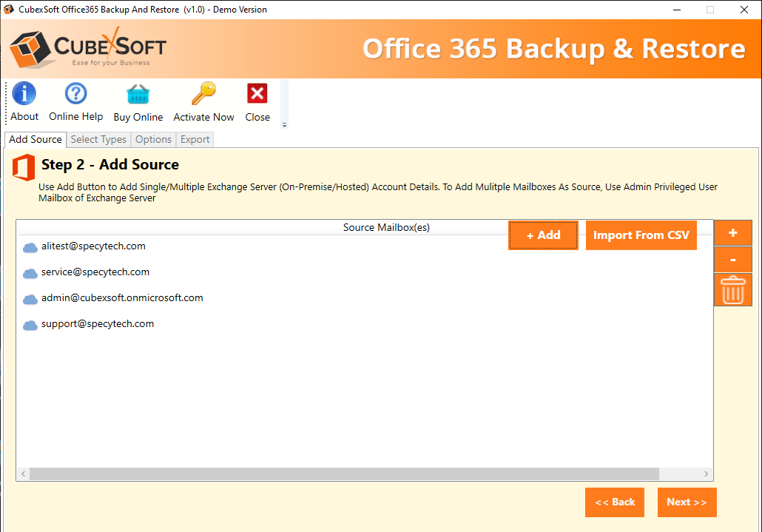This screenshot has width=762, height=532.
Task: Click the Buy Online basket icon
Action: (x=138, y=94)
